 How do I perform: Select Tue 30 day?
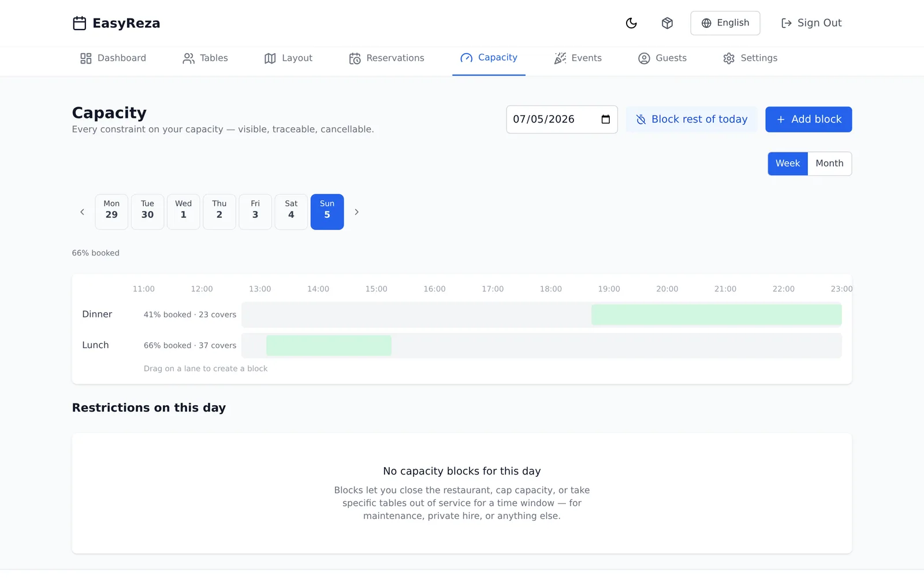tap(147, 212)
